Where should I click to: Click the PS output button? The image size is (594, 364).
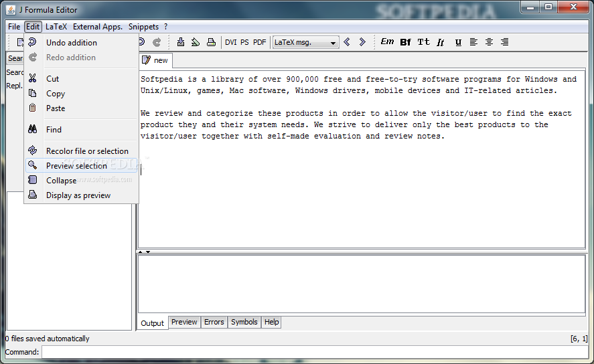(x=244, y=42)
